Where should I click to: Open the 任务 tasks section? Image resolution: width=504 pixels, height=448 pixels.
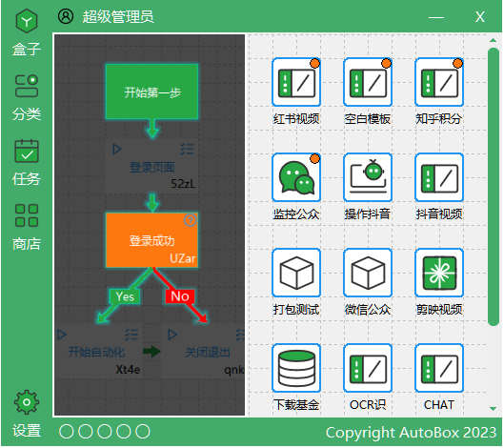27,163
